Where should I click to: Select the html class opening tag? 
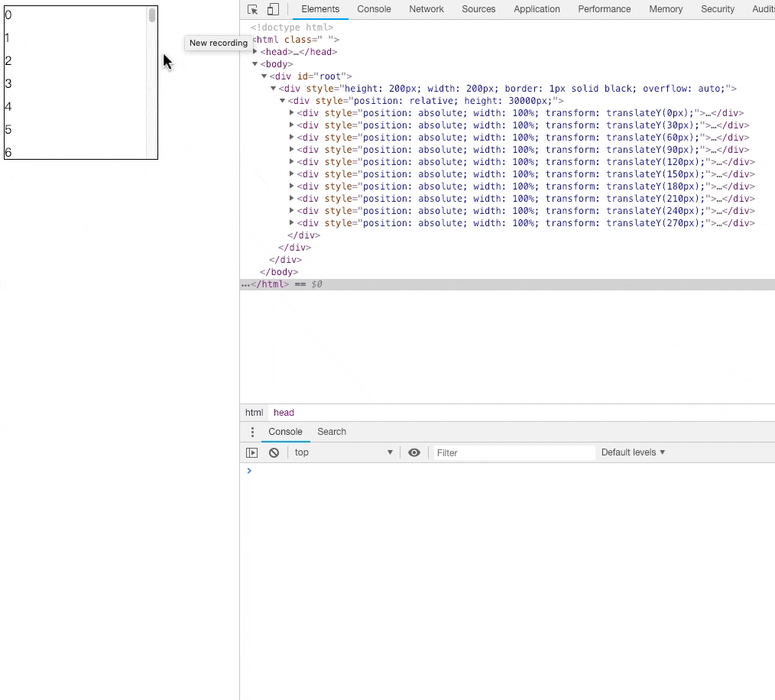tap(296, 40)
